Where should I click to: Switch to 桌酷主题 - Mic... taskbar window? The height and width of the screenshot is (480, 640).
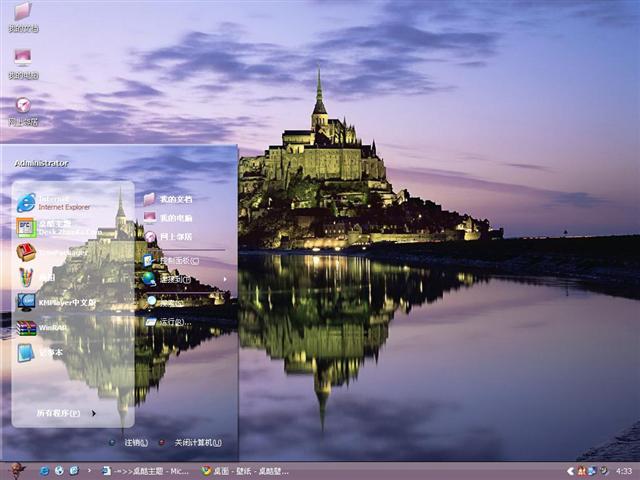145,471
